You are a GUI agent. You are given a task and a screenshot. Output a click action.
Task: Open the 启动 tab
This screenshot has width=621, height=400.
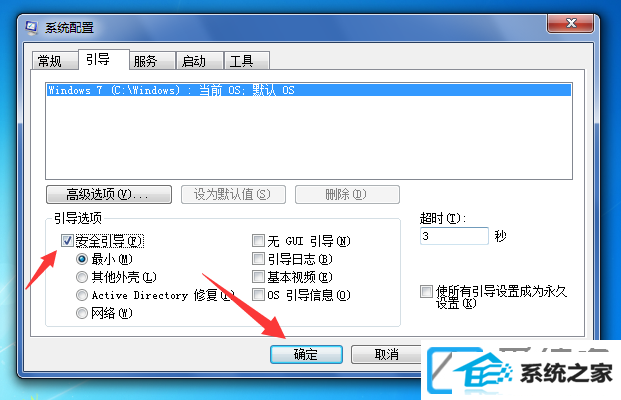pyautogui.click(x=200, y=61)
